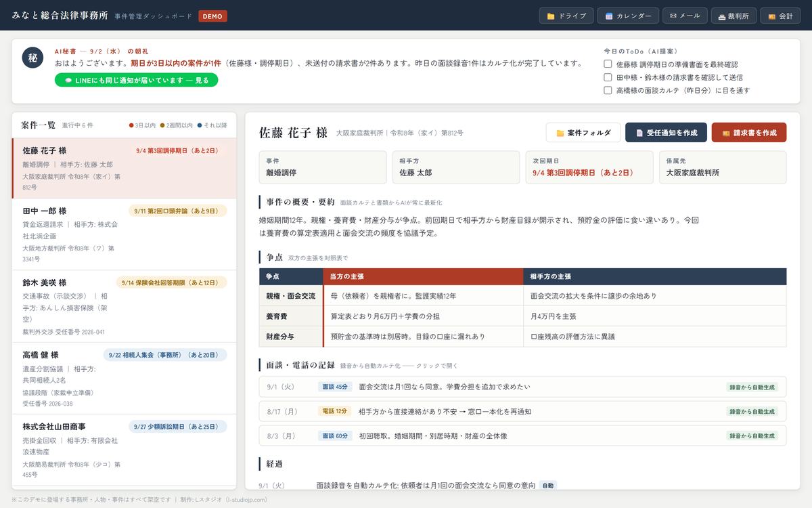
Task: Click the 当方の主張 column header
Action: (x=423, y=276)
